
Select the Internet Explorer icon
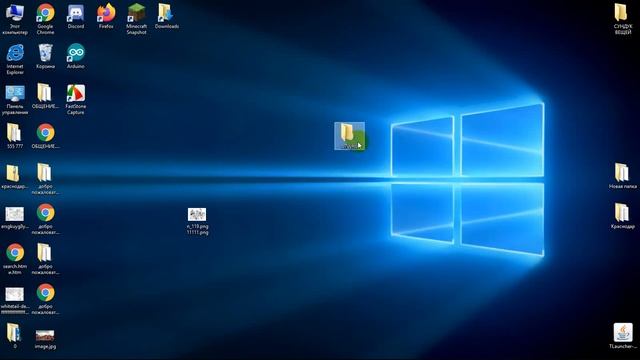pyautogui.click(x=15, y=59)
